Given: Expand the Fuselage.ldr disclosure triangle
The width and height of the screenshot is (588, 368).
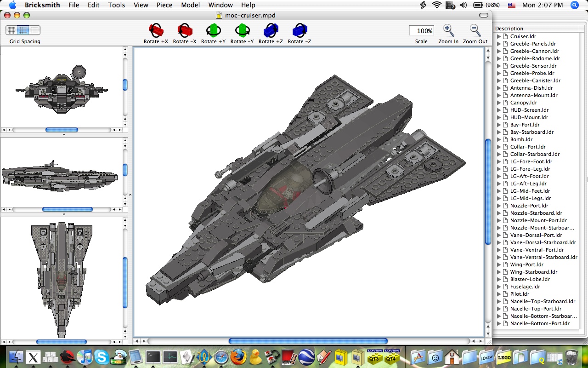Looking at the screenshot, I should pyautogui.click(x=499, y=287).
